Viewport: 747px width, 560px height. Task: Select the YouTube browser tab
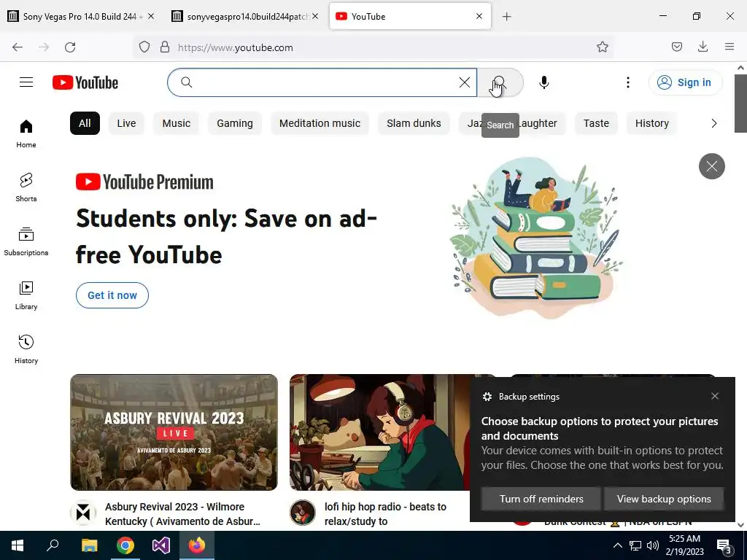coord(410,16)
